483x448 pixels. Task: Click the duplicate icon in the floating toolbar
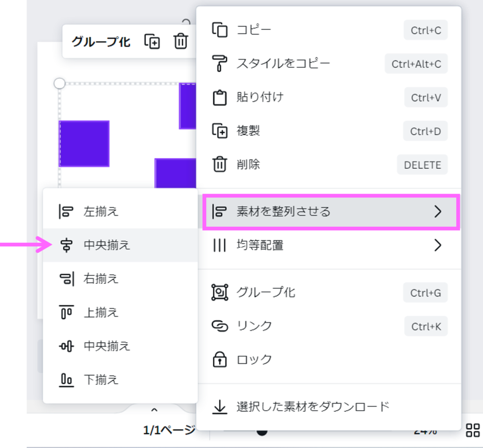(152, 41)
